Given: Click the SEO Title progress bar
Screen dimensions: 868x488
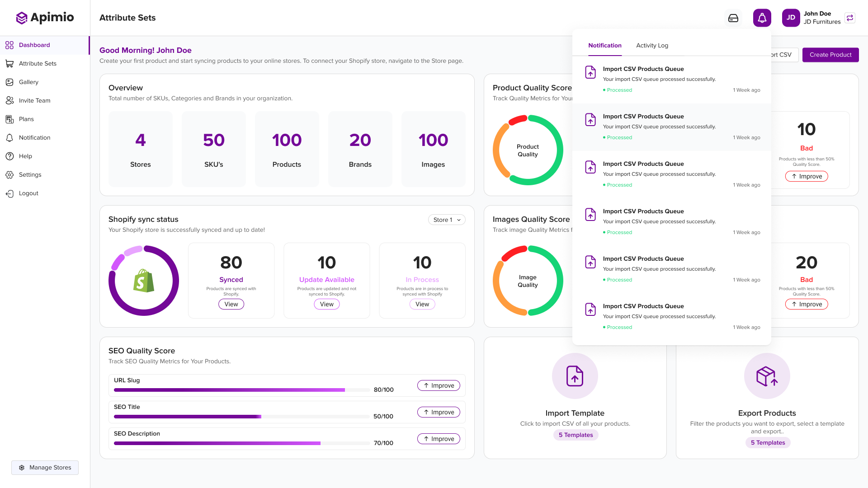Looking at the screenshot, I should pos(241,417).
